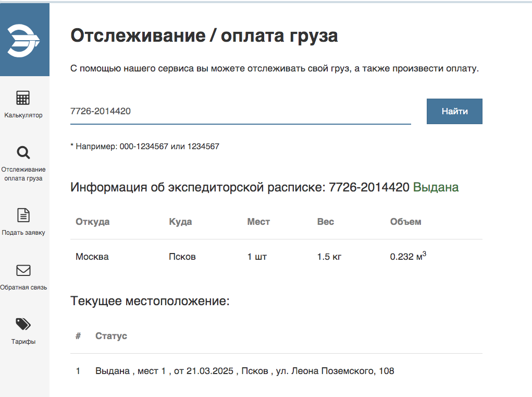Click the Откуда column header
Viewport: 532px width, 397px height.
[x=93, y=222]
